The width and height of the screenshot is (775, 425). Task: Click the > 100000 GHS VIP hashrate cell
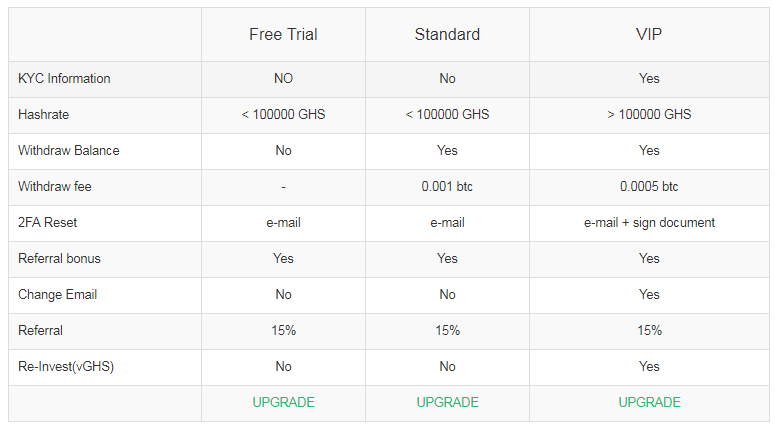(649, 115)
